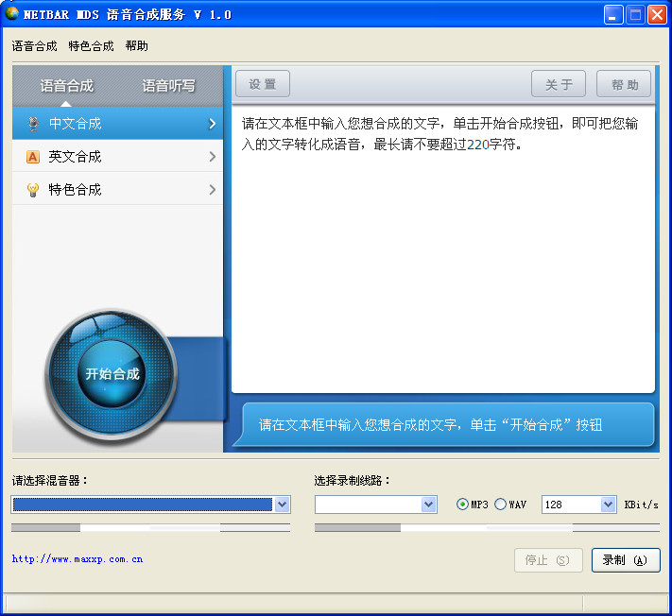The image size is (672, 616).
Task: Click the orange A icon for 英文合成
Action: tap(33, 157)
